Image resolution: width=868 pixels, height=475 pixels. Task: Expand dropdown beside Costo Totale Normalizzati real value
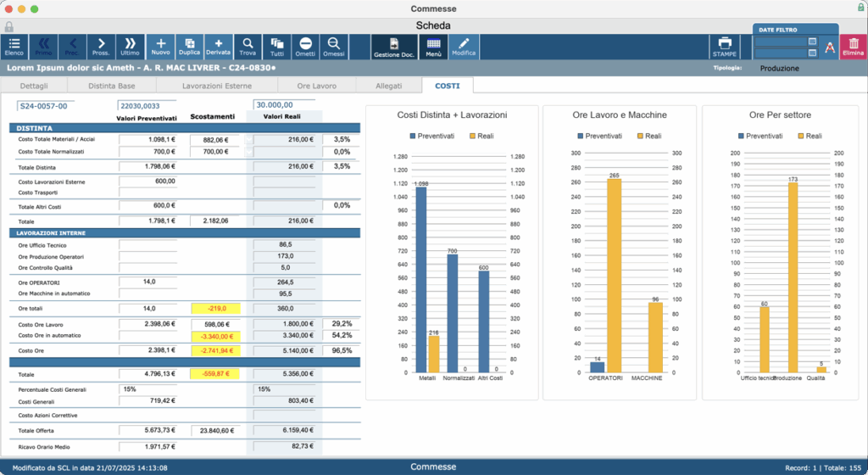tap(249, 152)
